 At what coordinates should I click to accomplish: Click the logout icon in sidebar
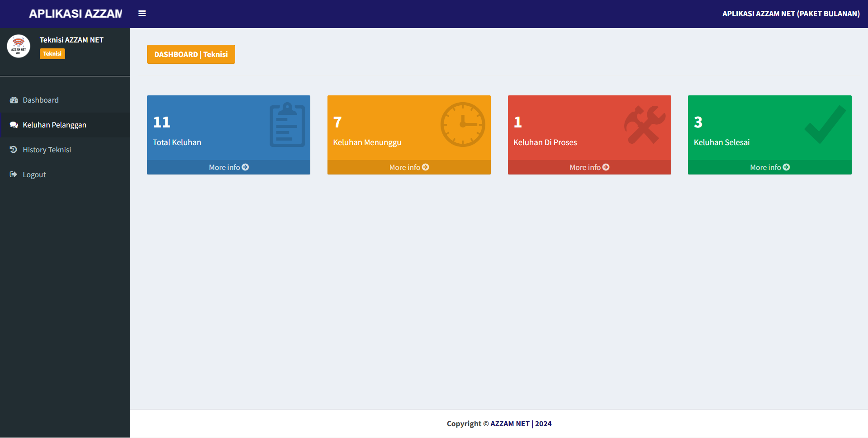point(14,174)
